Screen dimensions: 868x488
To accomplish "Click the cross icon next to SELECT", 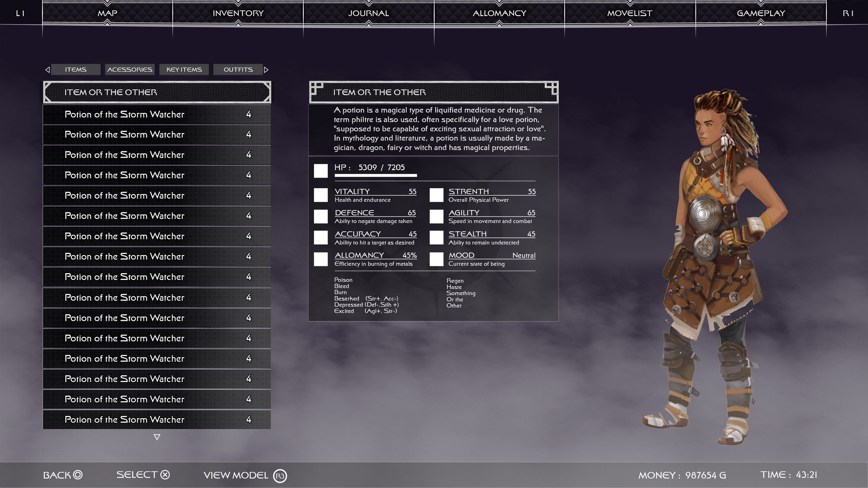I will (165, 475).
